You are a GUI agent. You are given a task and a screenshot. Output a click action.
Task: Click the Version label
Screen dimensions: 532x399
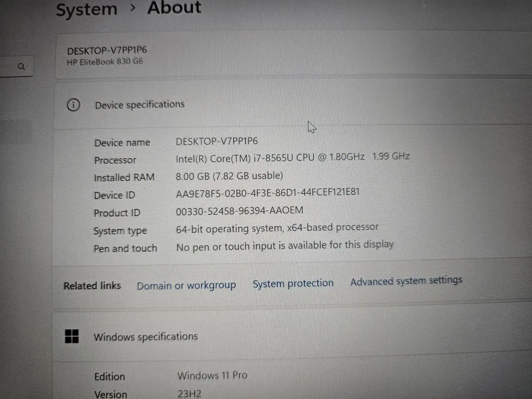point(111,394)
